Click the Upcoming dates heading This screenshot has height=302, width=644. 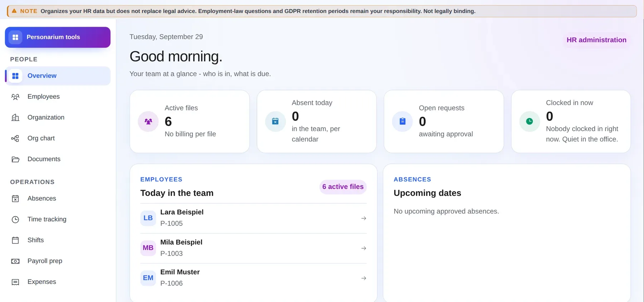pyautogui.click(x=427, y=193)
